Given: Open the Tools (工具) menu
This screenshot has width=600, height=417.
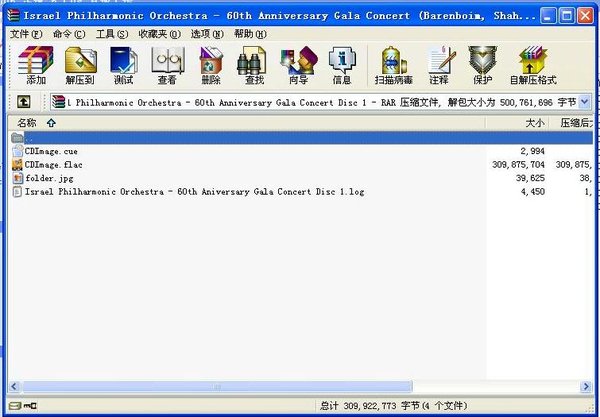Looking at the screenshot, I should tap(112, 34).
